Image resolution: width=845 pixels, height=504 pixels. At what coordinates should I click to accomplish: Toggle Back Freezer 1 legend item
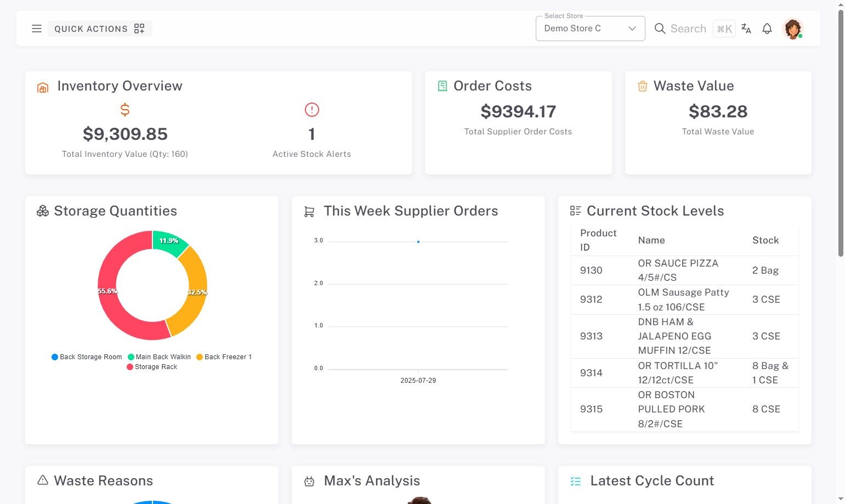[x=224, y=357]
